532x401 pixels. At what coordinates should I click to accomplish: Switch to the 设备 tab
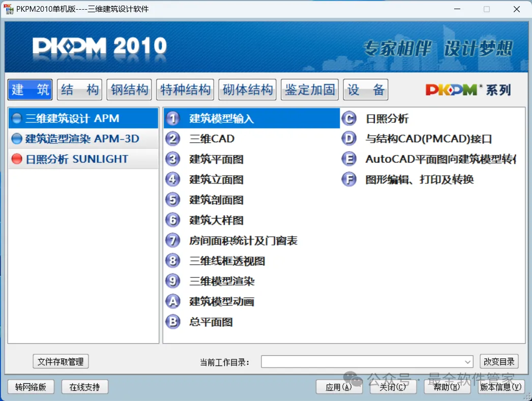[366, 89]
